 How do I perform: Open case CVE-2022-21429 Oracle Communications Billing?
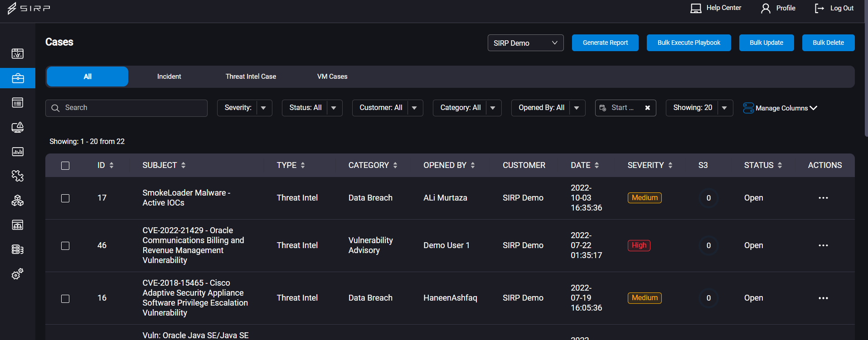point(193,245)
